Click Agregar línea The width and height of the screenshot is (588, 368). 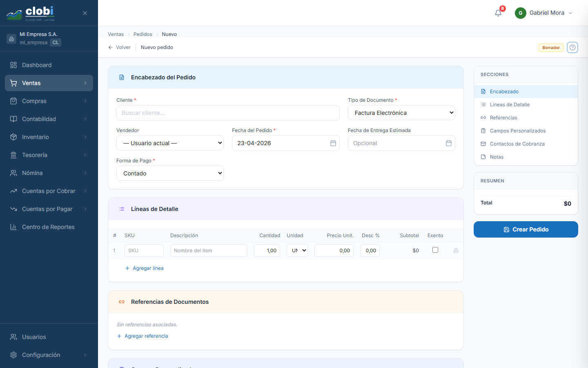(x=144, y=268)
